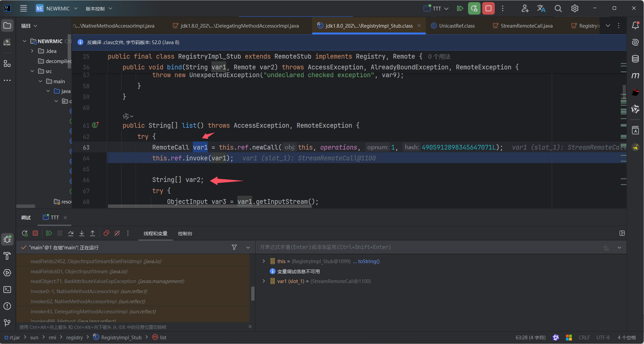Rerun debug session in debug toolbar
This screenshot has height=344, width=644.
click(25, 233)
